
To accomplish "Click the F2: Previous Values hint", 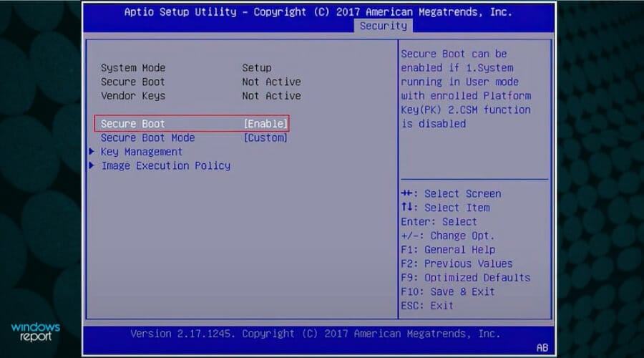I will 457,263.
